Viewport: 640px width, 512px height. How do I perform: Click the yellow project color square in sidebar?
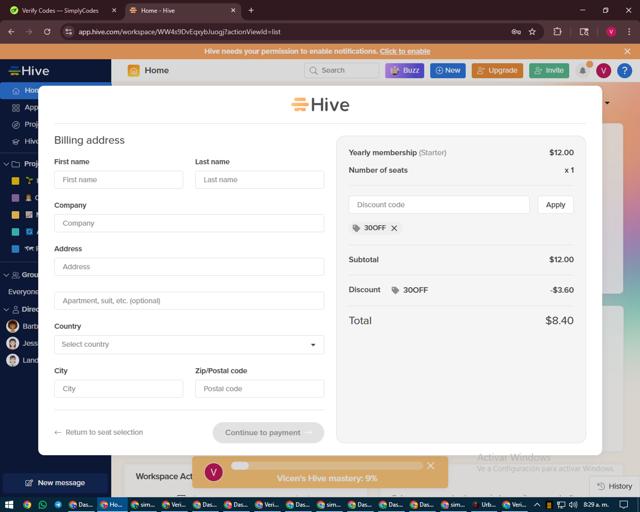(16, 181)
